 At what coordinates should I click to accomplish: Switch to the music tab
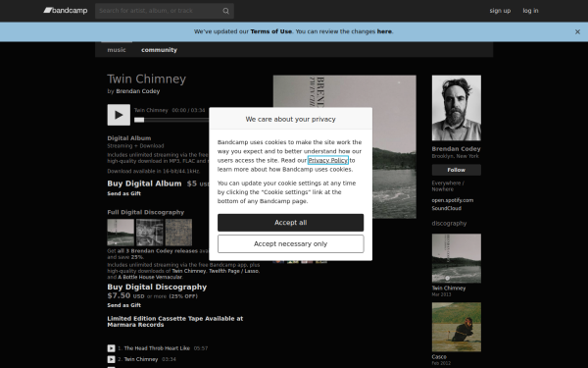(117, 50)
